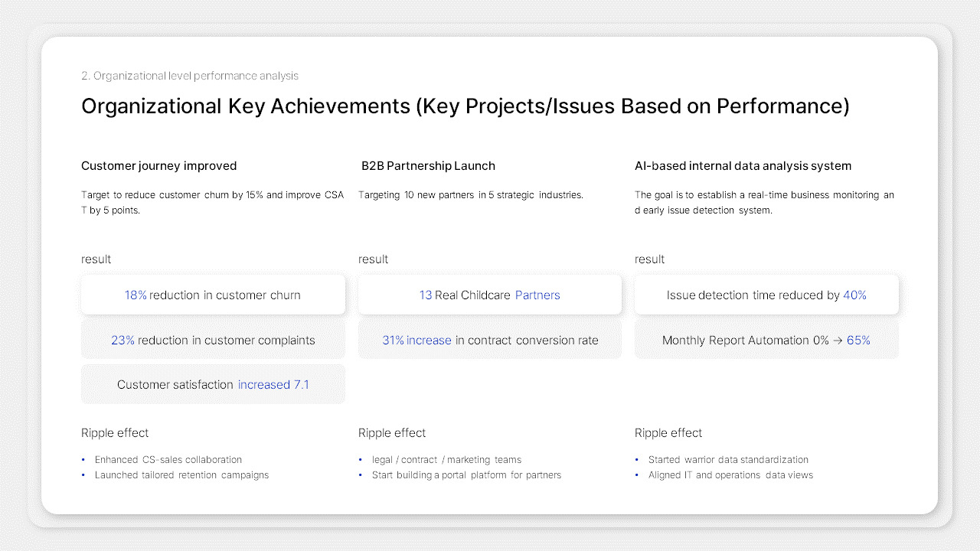This screenshot has height=551, width=980.
Task: Click the "18% reduction in customer churn" card
Action: (x=213, y=294)
